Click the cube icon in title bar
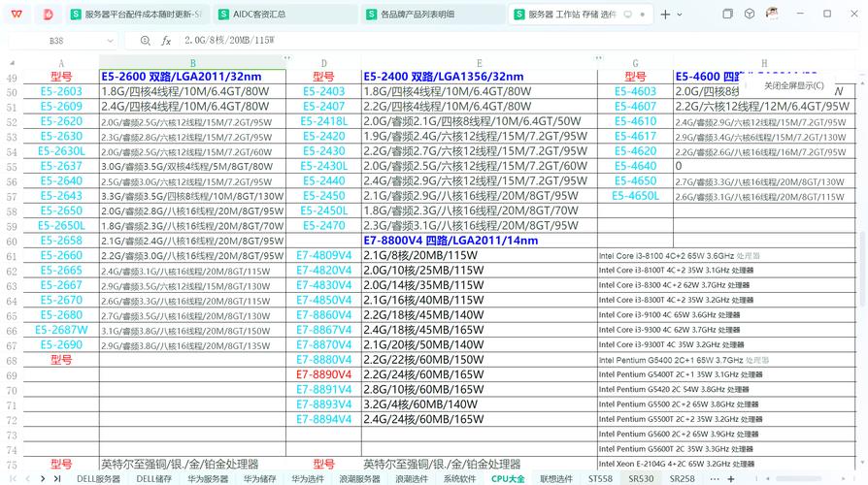The image size is (868, 485). pos(750,15)
